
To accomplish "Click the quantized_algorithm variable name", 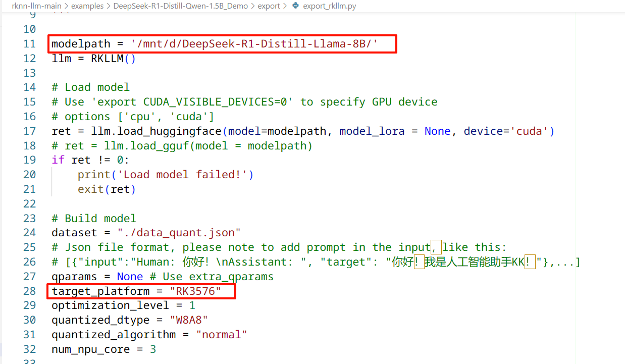I will pyautogui.click(x=114, y=335).
